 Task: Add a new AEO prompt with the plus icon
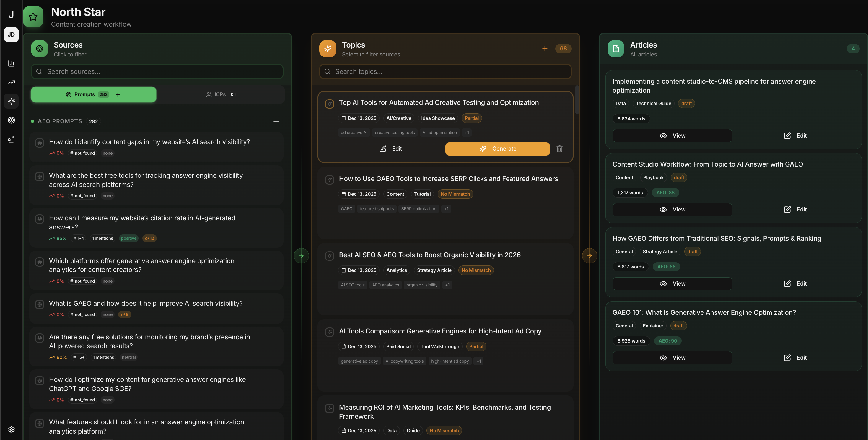click(276, 121)
